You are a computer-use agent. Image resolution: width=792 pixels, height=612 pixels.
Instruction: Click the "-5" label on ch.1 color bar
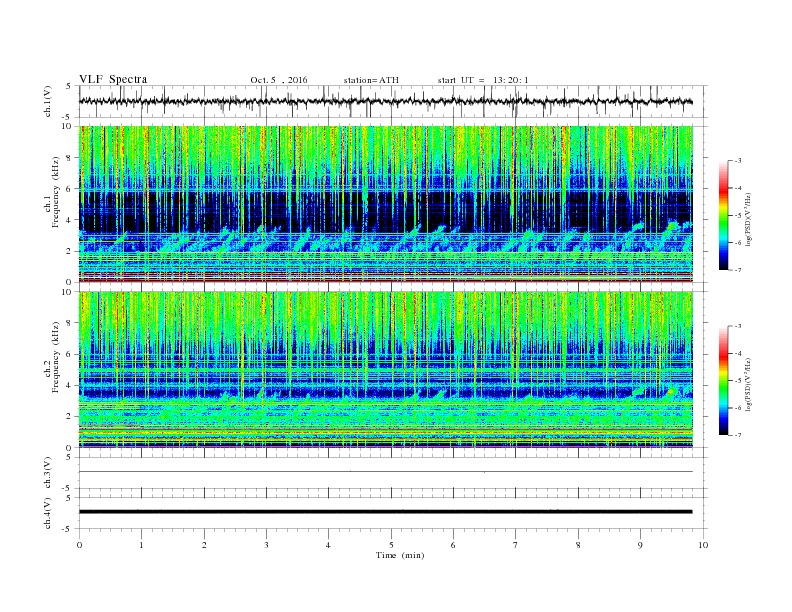737,215
